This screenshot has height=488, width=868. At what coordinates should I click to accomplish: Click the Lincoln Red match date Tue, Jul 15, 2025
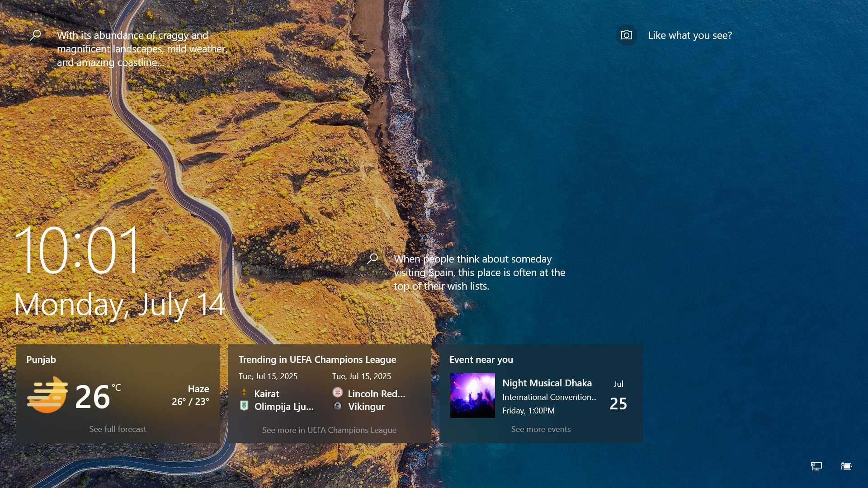point(362,376)
